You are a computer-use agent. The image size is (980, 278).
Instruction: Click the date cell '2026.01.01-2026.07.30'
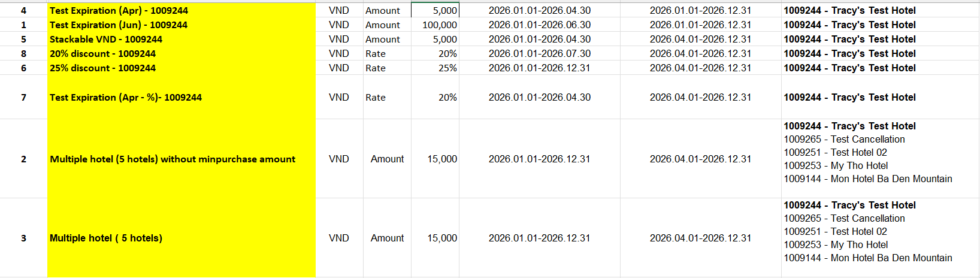coord(539,54)
